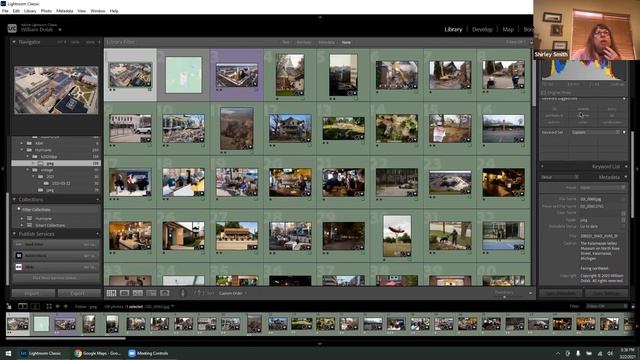Click the filmstrip grid view icon
Viewport: 640px width, 360px height.
click(49, 306)
